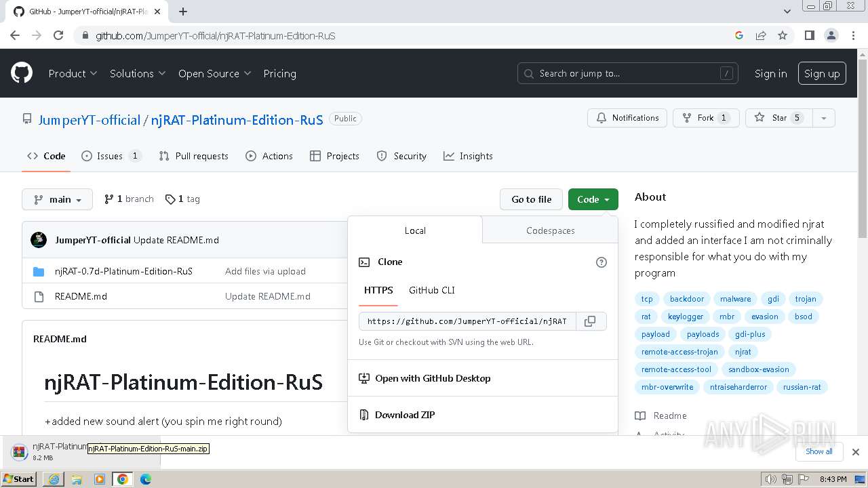The image size is (868, 488).
Task: Click the malware topic tag
Action: click(x=736, y=299)
